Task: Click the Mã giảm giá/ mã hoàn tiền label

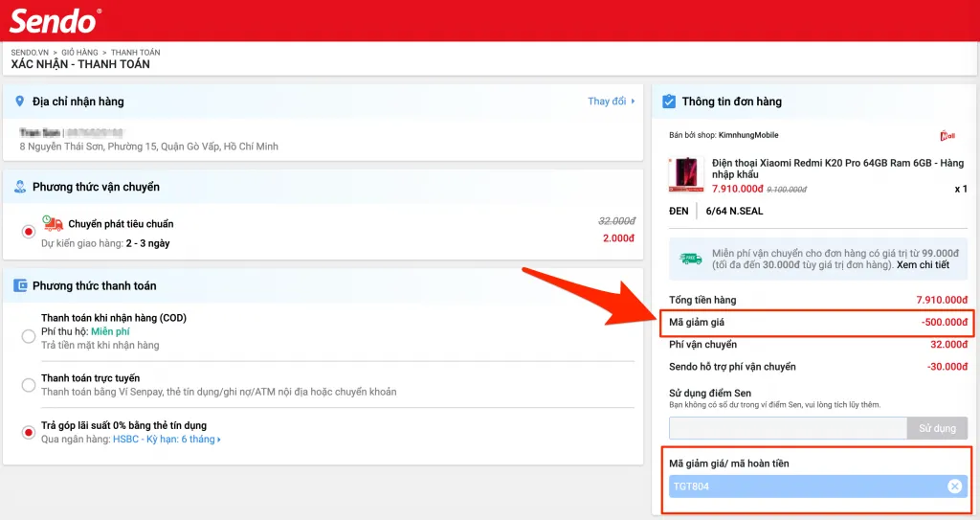Action: (728, 463)
